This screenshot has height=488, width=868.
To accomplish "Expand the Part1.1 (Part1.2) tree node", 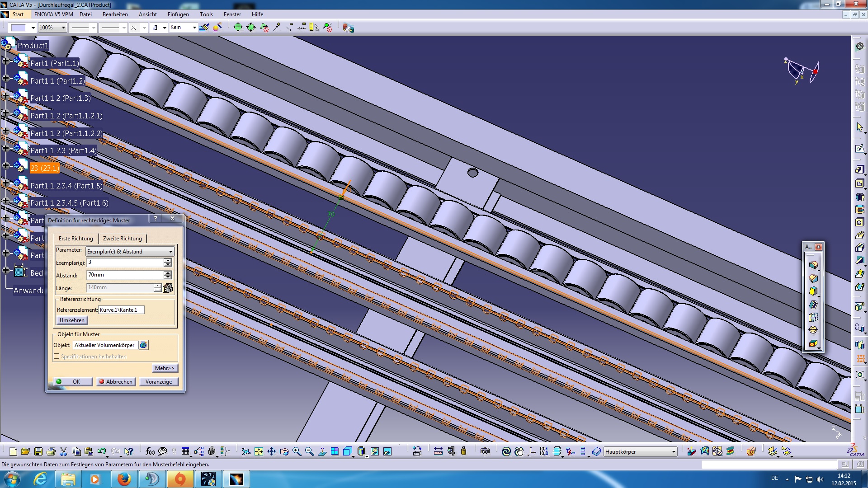I will click(x=6, y=78).
